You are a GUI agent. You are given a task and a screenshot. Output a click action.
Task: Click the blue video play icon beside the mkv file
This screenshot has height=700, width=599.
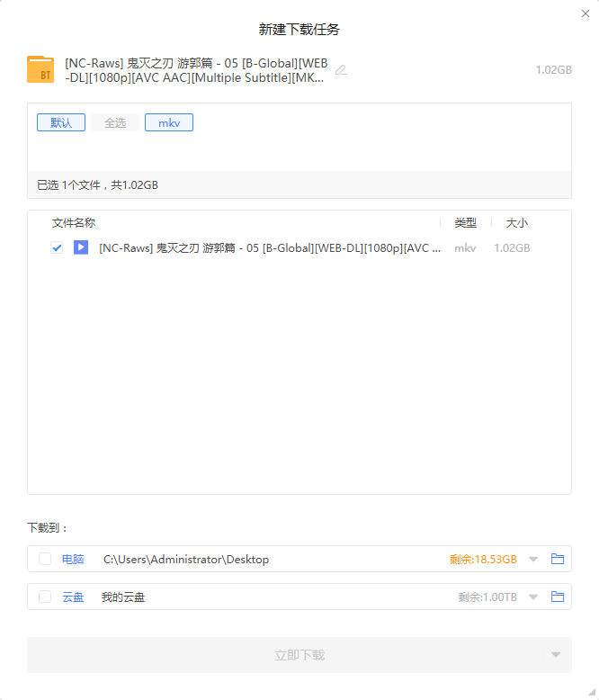pyautogui.click(x=81, y=247)
